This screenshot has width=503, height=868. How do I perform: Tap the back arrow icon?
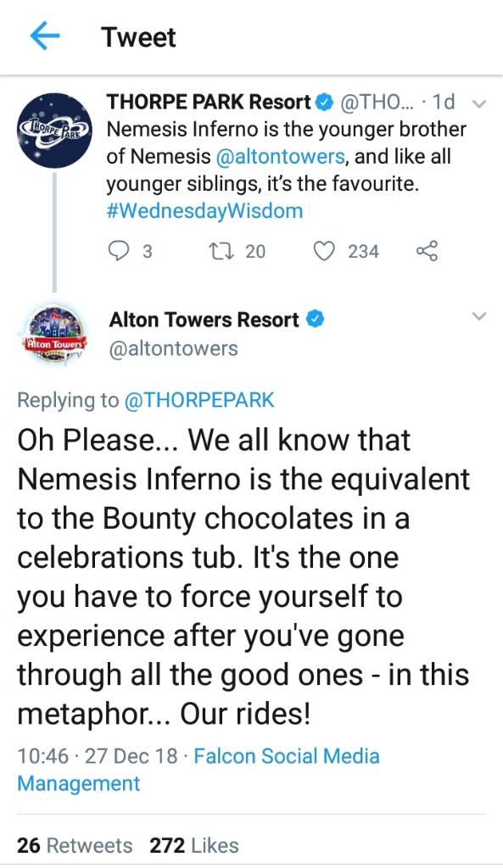click(44, 36)
